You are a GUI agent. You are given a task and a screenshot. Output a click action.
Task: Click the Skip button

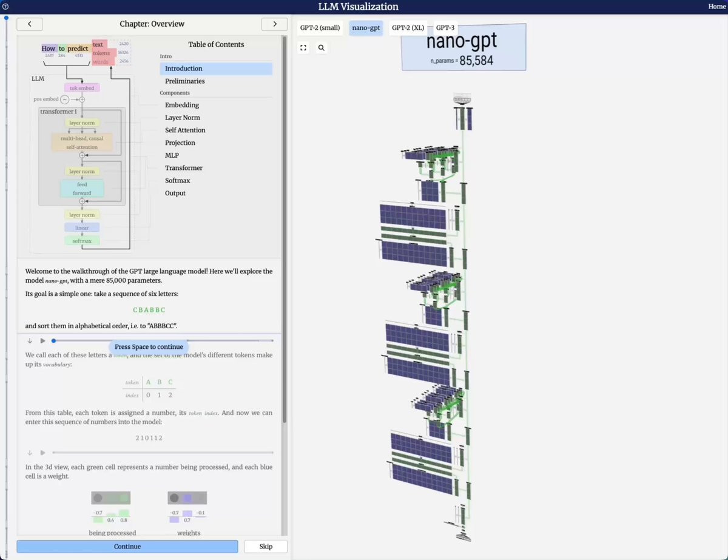point(266,547)
